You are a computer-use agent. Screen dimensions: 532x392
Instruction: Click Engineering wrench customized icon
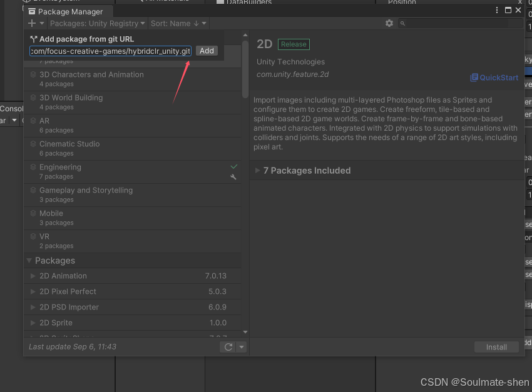233,177
